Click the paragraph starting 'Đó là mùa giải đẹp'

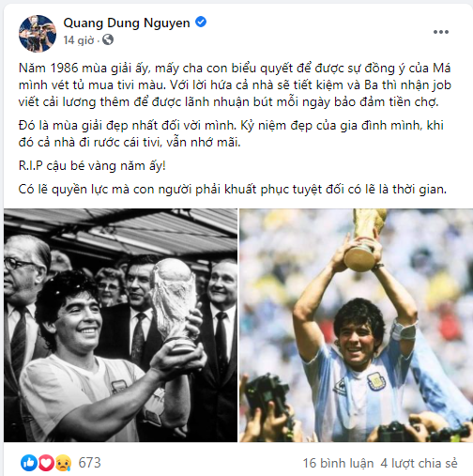(x=231, y=133)
